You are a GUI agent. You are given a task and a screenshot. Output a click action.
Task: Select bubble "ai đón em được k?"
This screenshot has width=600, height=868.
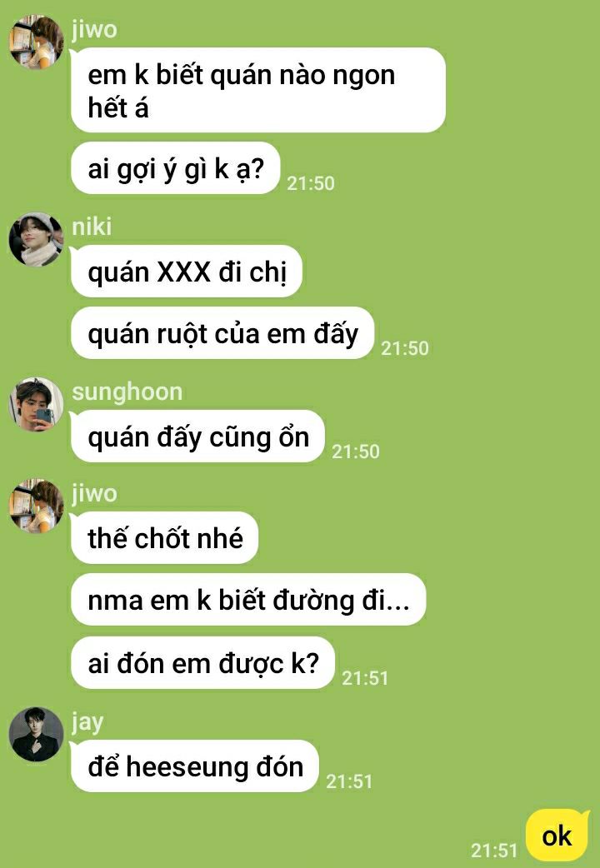click(202, 663)
